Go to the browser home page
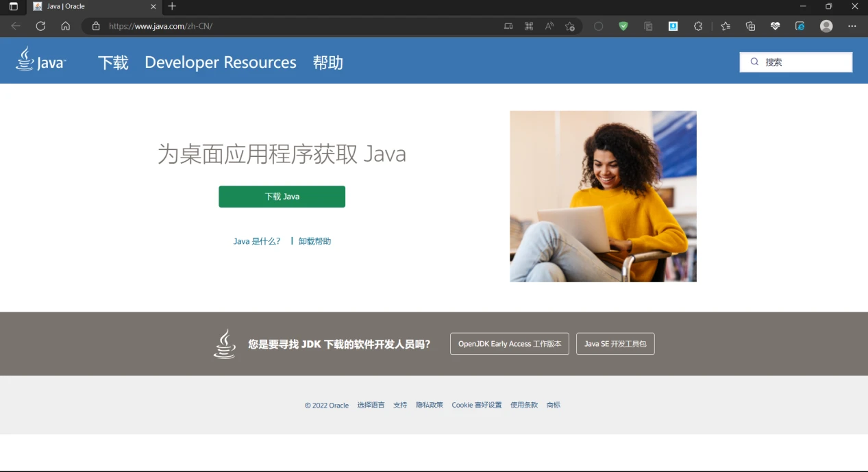Screen dimensions: 868x472 click(66, 26)
